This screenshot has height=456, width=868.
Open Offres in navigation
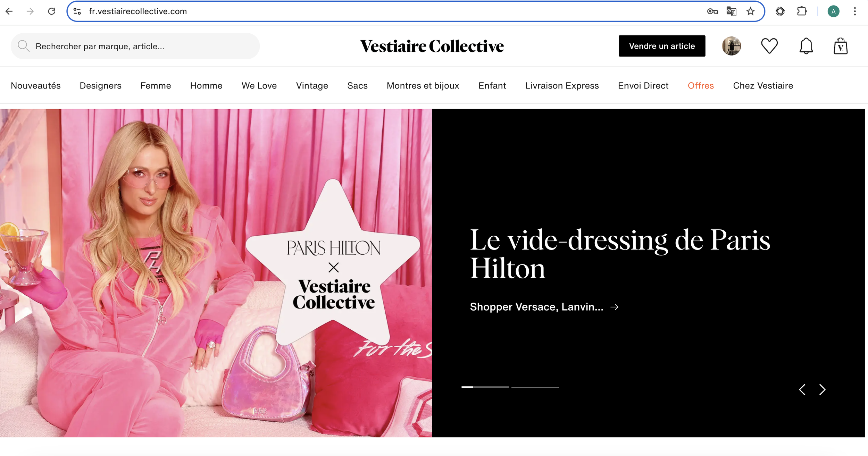click(701, 86)
